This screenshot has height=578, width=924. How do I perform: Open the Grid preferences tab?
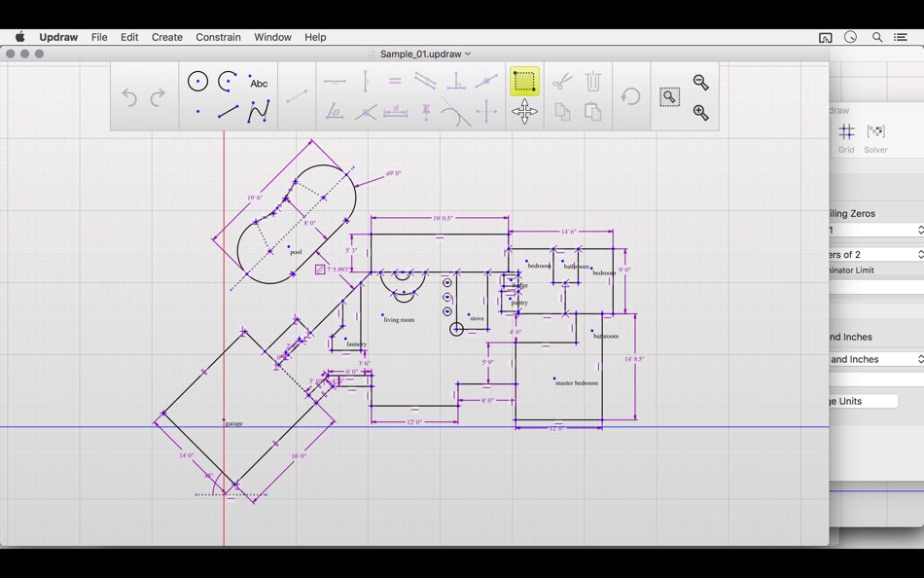[x=846, y=138]
